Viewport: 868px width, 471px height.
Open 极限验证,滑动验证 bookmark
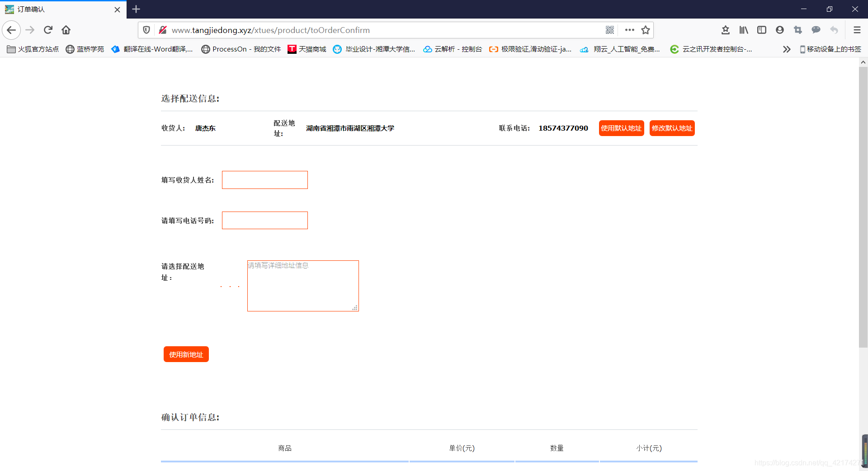tap(530, 49)
